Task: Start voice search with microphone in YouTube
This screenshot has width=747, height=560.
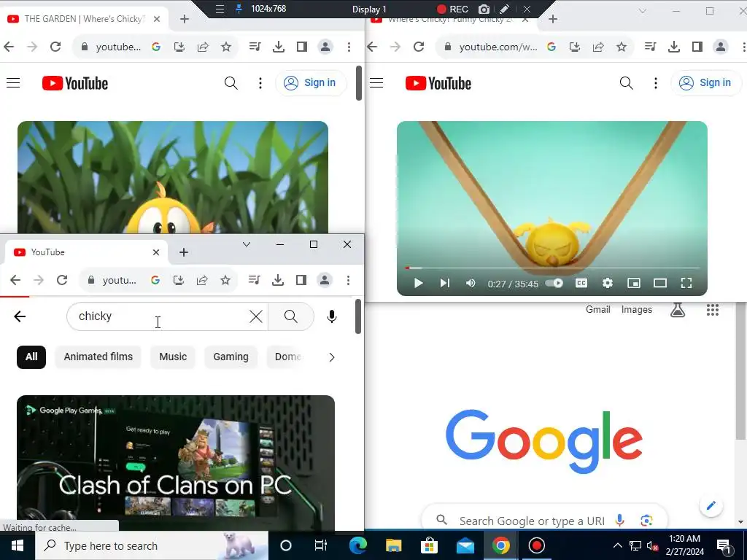Action: click(x=332, y=316)
